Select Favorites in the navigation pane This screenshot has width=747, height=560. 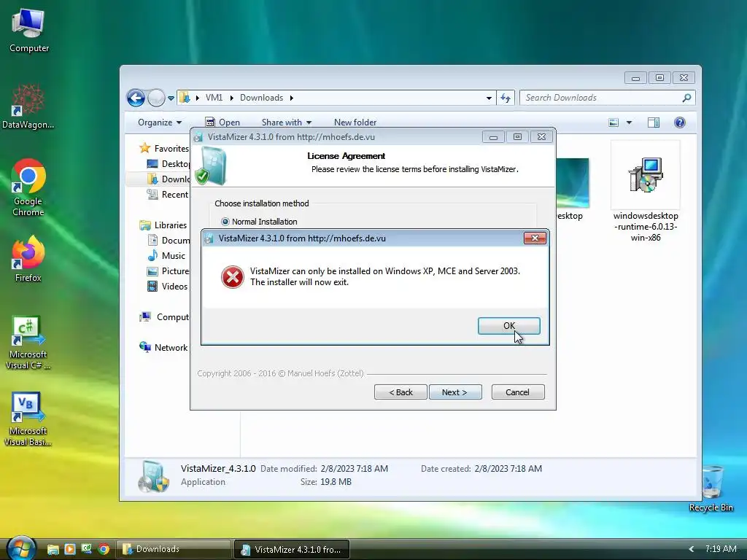point(164,149)
